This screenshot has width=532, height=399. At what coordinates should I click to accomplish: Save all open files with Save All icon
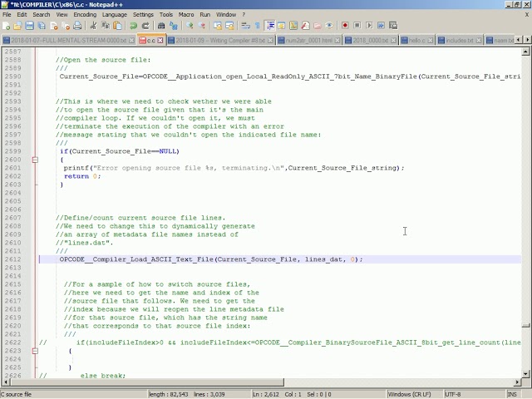(x=42, y=26)
